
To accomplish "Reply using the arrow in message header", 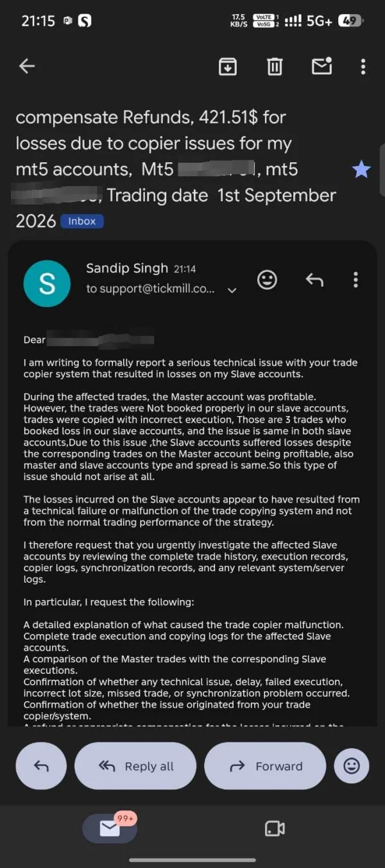I will coord(314,280).
